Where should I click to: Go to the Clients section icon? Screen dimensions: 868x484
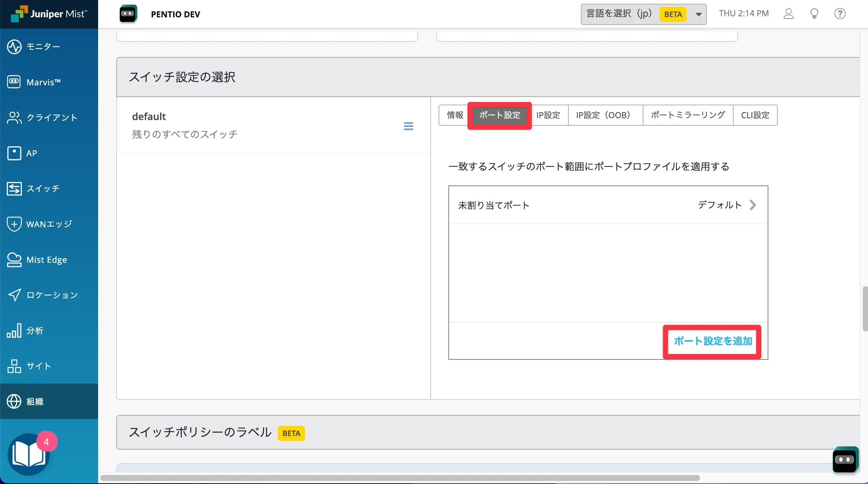click(14, 118)
